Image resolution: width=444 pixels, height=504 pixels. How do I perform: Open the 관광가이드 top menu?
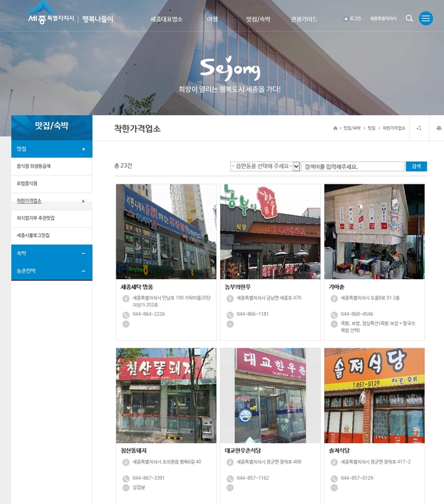(304, 19)
